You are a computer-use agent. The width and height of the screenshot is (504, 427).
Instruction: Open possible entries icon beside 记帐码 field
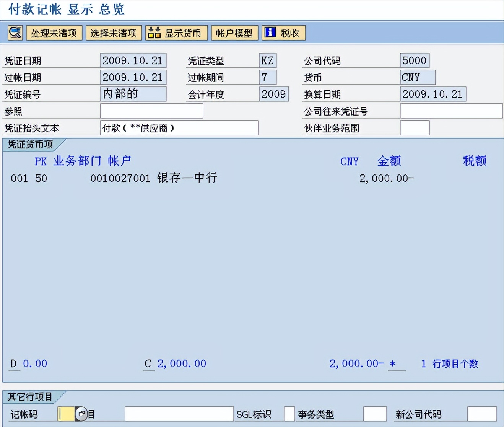point(81,414)
